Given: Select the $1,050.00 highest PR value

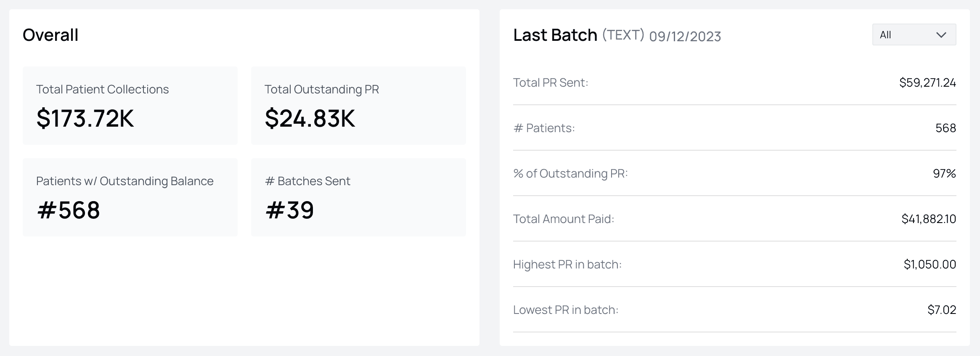Looking at the screenshot, I should 930,264.
